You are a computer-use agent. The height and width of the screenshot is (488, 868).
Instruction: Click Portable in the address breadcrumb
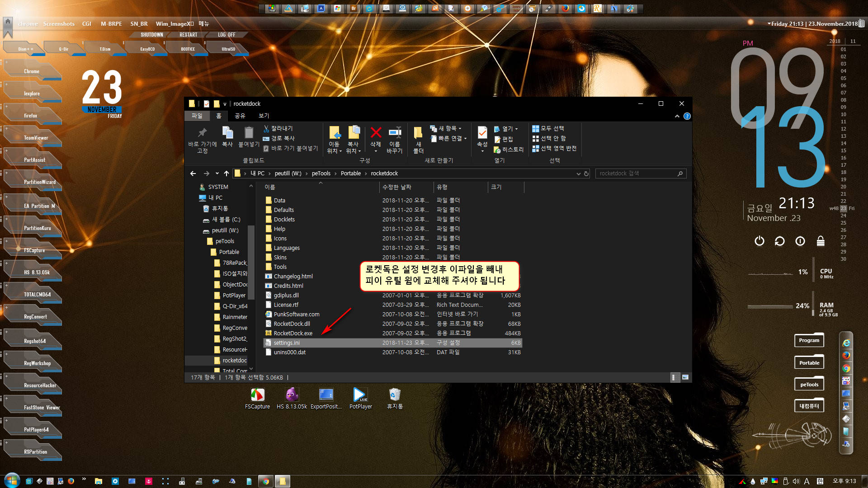(351, 174)
